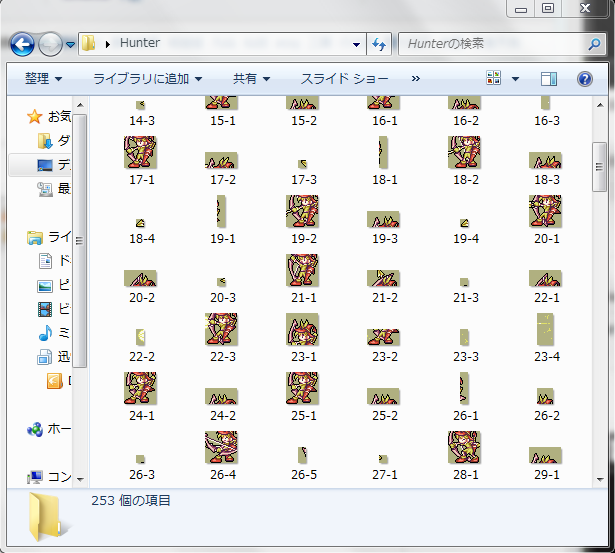Viewport: 615px width, 553px height.
Task: Click sidebar scrollbar up arrow
Action: 80,105
